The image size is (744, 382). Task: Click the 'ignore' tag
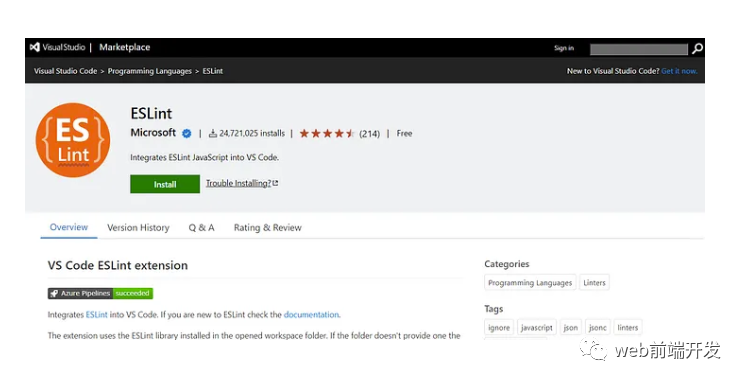tap(499, 327)
